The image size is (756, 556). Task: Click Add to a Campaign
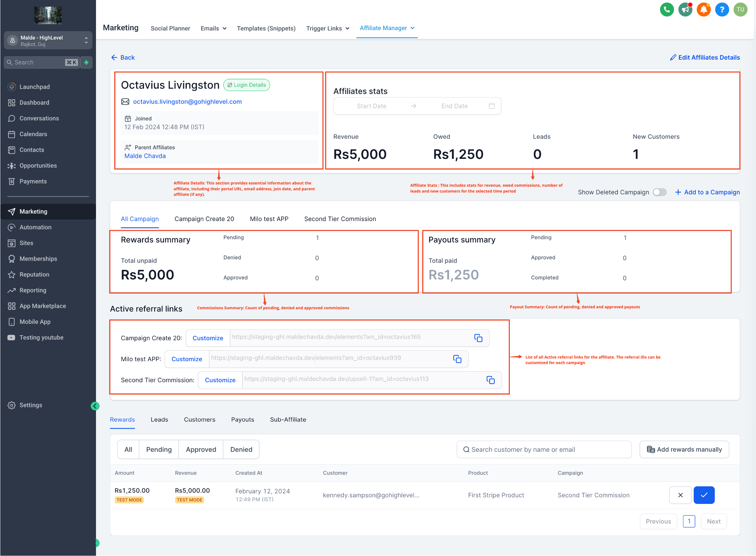[x=707, y=192]
